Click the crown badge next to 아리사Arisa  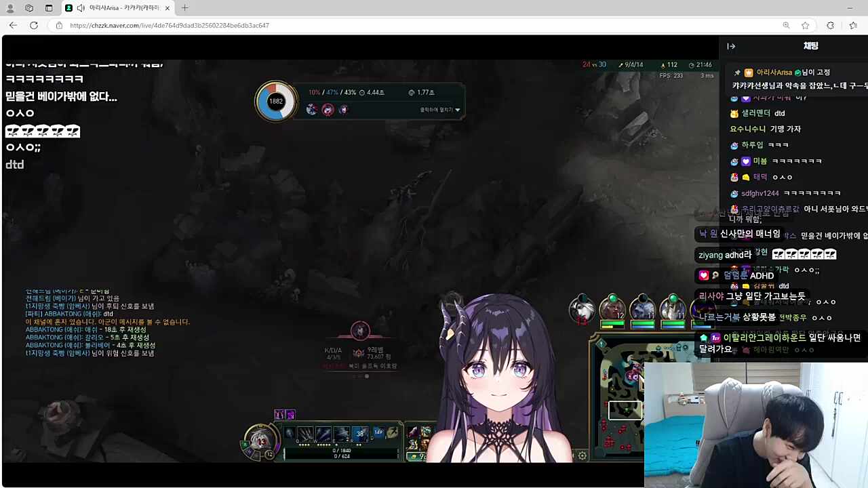pyautogui.click(x=749, y=73)
